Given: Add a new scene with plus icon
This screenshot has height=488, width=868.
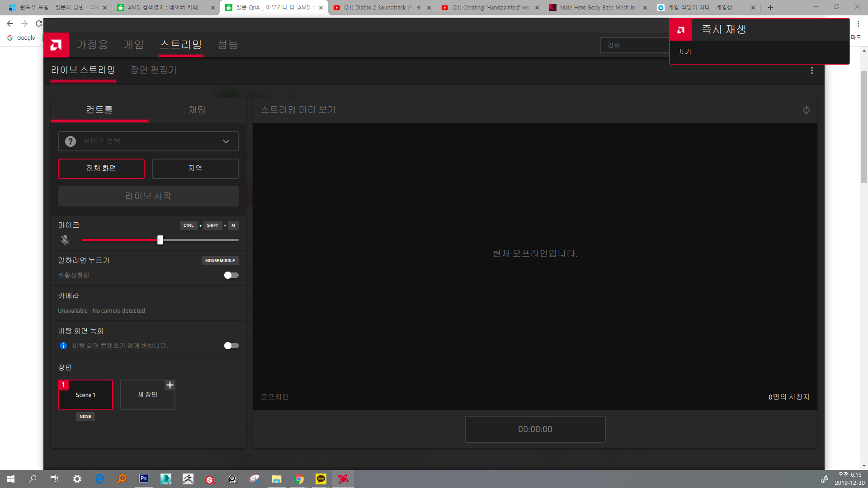Looking at the screenshot, I should [x=170, y=385].
